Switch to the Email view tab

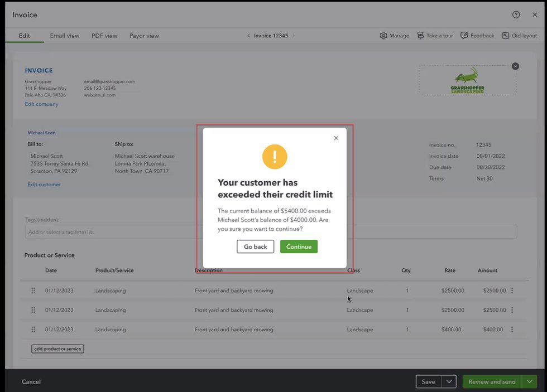pos(65,36)
